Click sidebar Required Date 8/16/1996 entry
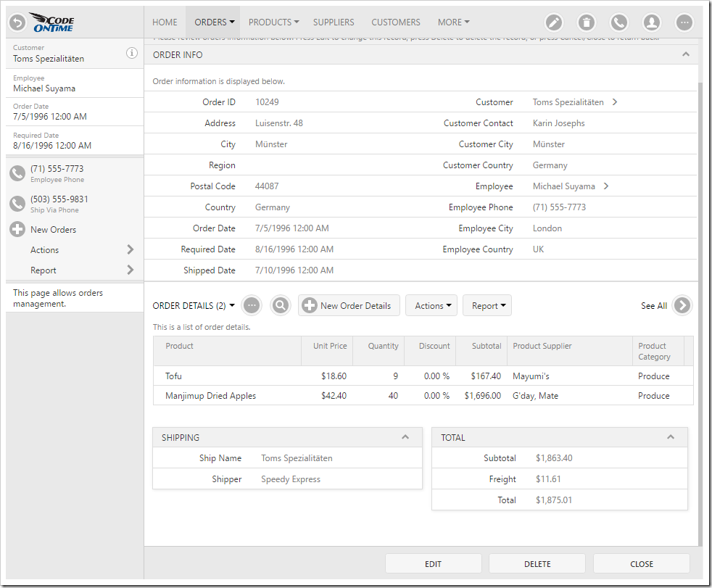712x588 pixels. 75,141
